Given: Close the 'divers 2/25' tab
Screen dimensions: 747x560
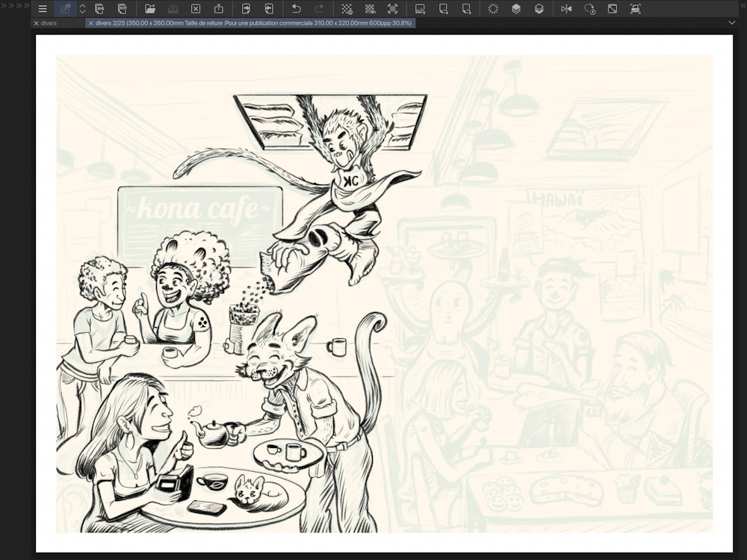Looking at the screenshot, I should tap(91, 23).
